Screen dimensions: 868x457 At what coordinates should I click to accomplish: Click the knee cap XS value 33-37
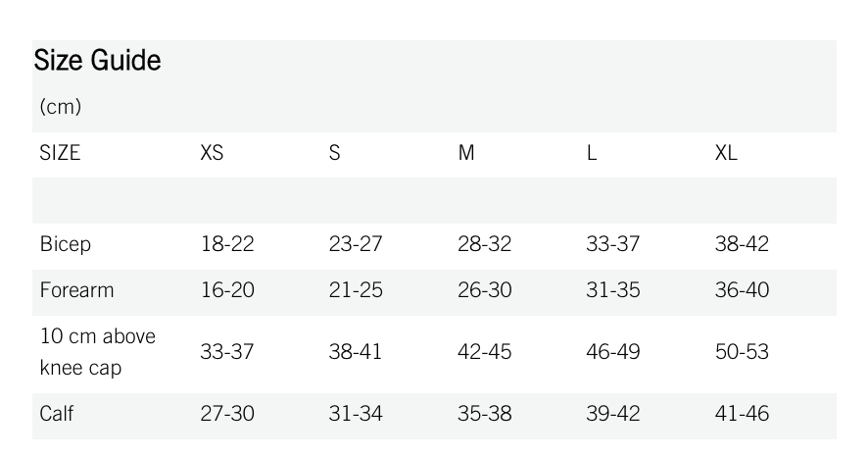(227, 352)
